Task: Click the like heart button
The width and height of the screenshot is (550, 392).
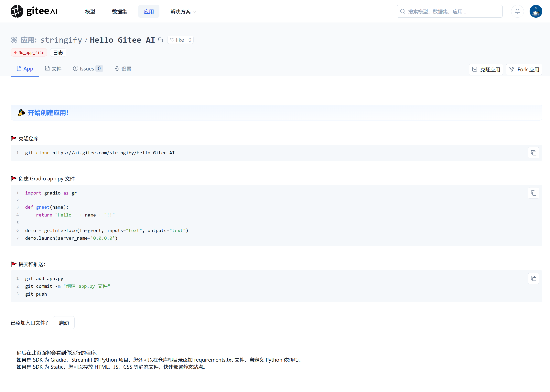Action: pos(177,40)
